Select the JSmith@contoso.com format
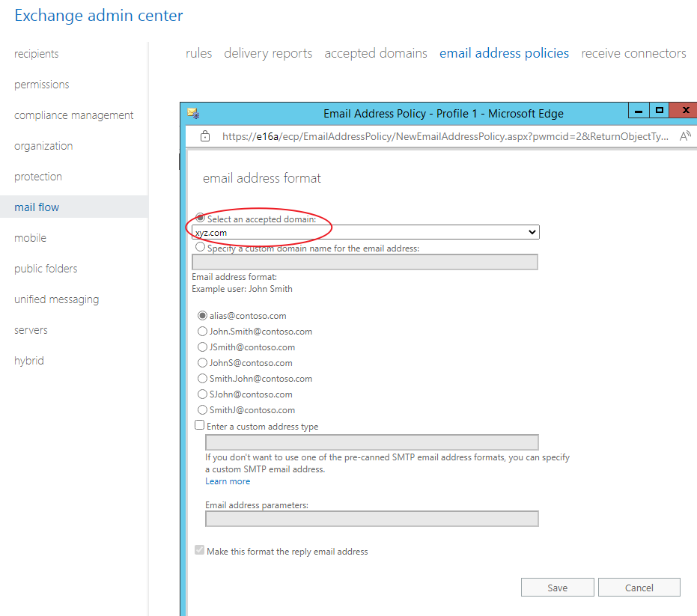697x616 pixels. tap(202, 347)
